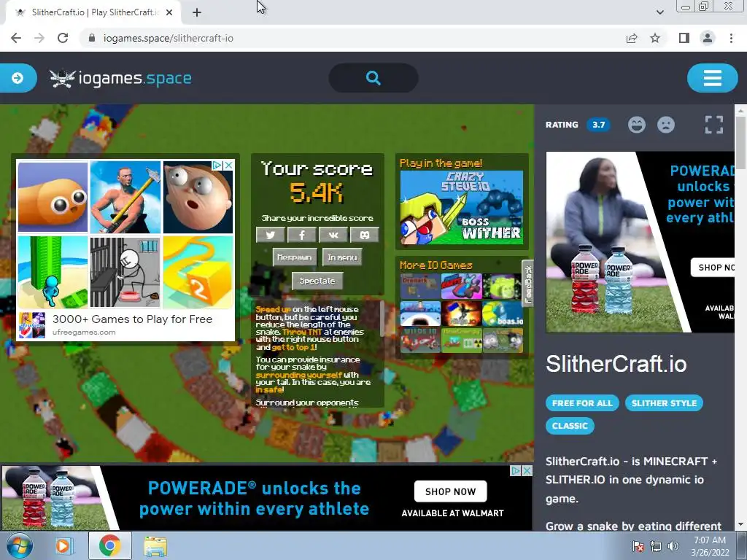Open the network tray icon
Viewport: 747px width, 560px height.
[656, 546]
